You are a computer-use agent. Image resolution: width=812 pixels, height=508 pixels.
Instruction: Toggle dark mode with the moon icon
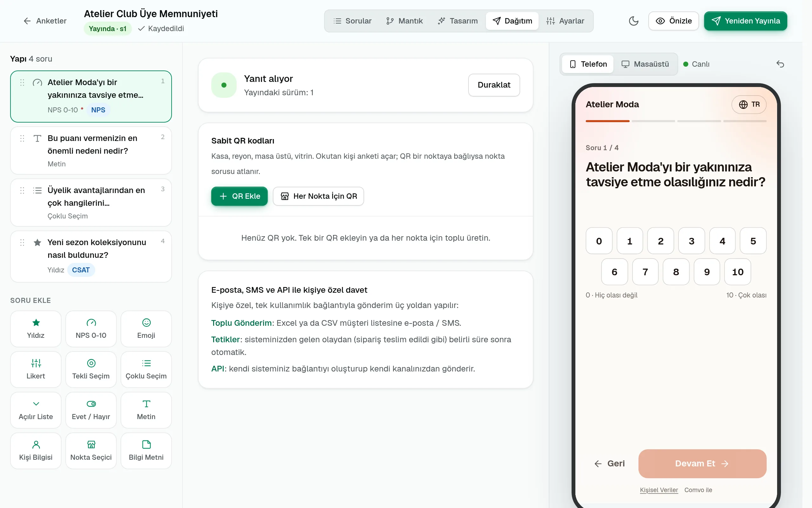tap(633, 21)
